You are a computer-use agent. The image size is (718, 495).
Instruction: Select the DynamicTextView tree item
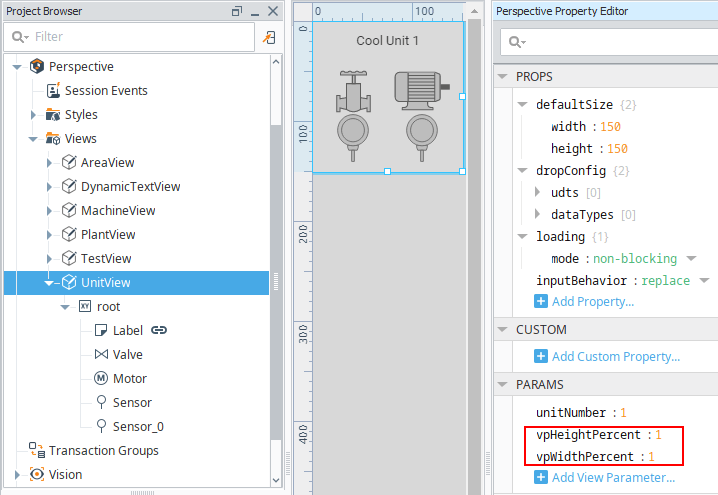[131, 186]
